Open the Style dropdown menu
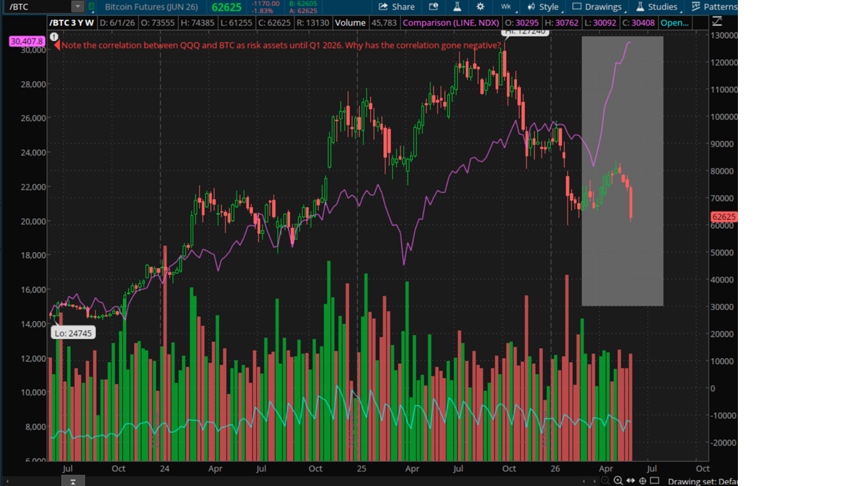The height and width of the screenshot is (486, 868). point(543,7)
